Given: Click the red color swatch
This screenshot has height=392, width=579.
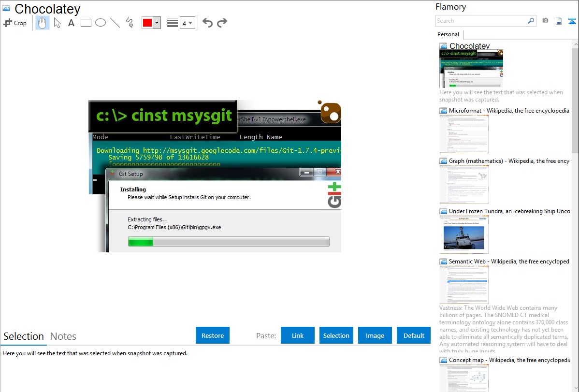Looking at the screenshot, I should tap(147, 23).
